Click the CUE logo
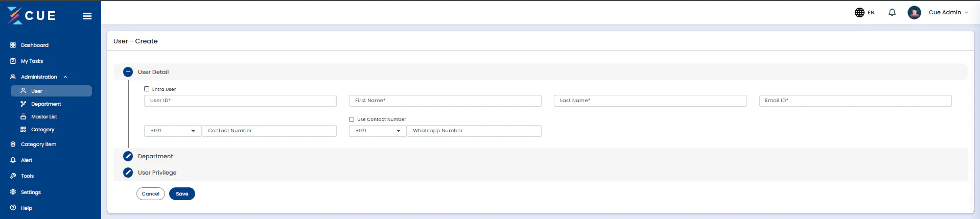Image resolution: width=980 pixels, height=219 pixels. tap(31, 16)
